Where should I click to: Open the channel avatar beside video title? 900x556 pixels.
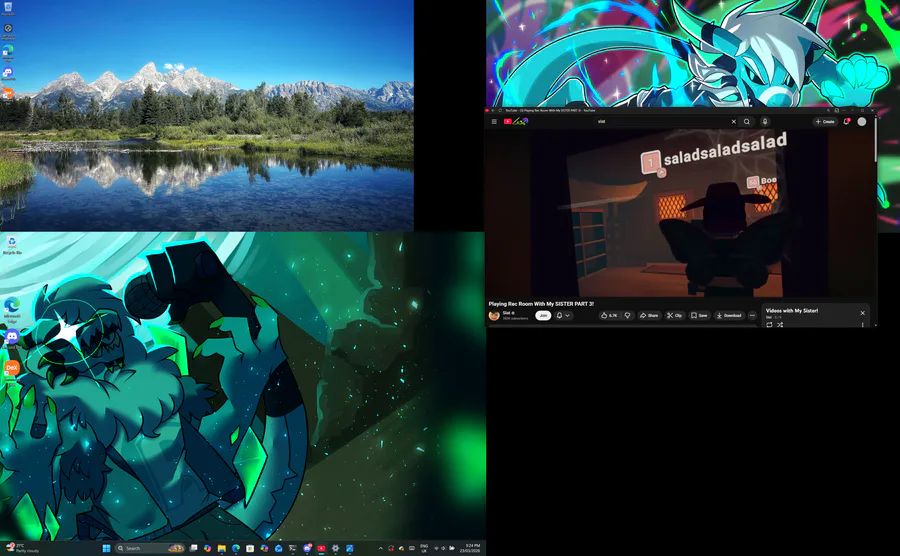tap(494, 316)
